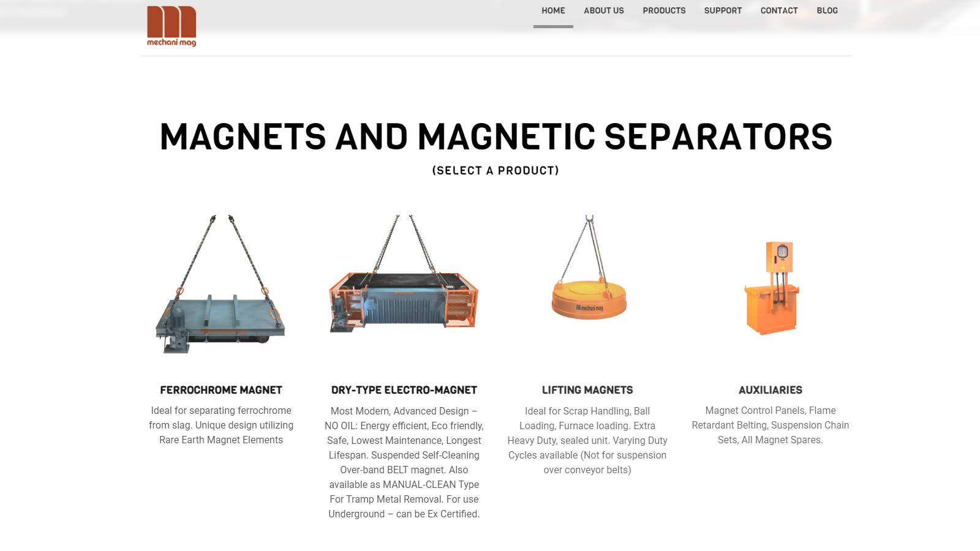Screen dimensions: 980x551
Task: Open the Ferrochrome Magnet heading link
Action: pos(221,390)
